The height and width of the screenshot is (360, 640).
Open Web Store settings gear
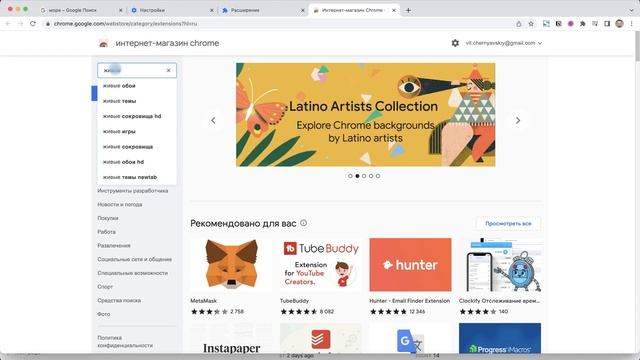coord(455,43)
